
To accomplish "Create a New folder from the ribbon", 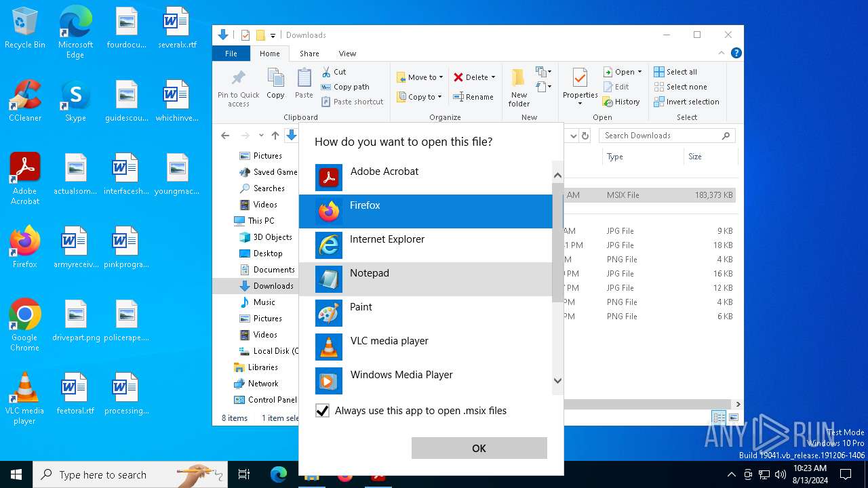I will [519, 88].
